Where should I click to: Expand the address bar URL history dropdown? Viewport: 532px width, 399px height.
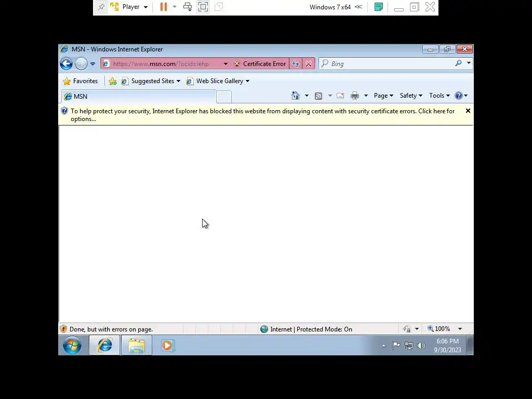[x=225, y=64]
